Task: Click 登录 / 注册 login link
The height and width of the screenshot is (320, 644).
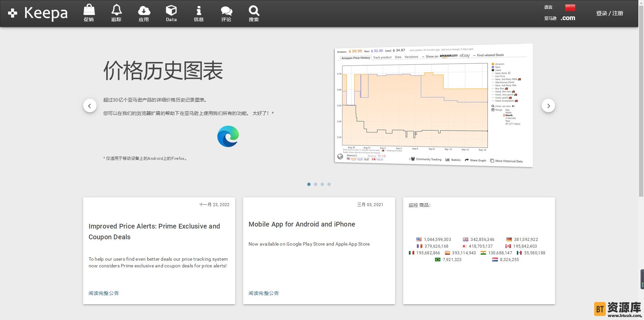Action: (x=609, y=13)
